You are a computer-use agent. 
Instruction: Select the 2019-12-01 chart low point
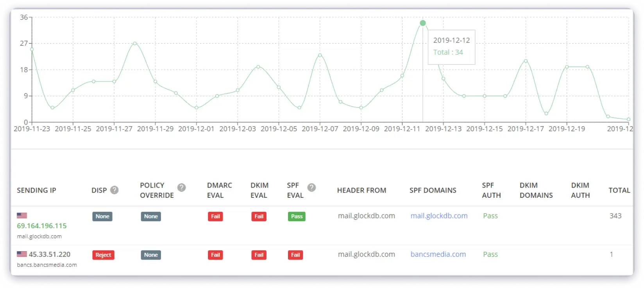click(x=197, y=108)
